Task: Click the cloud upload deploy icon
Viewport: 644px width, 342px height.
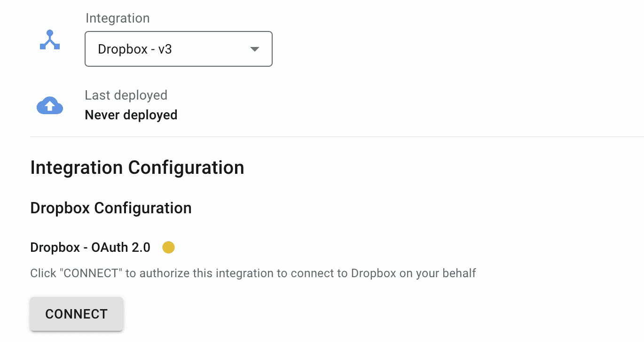Action: 50,105
